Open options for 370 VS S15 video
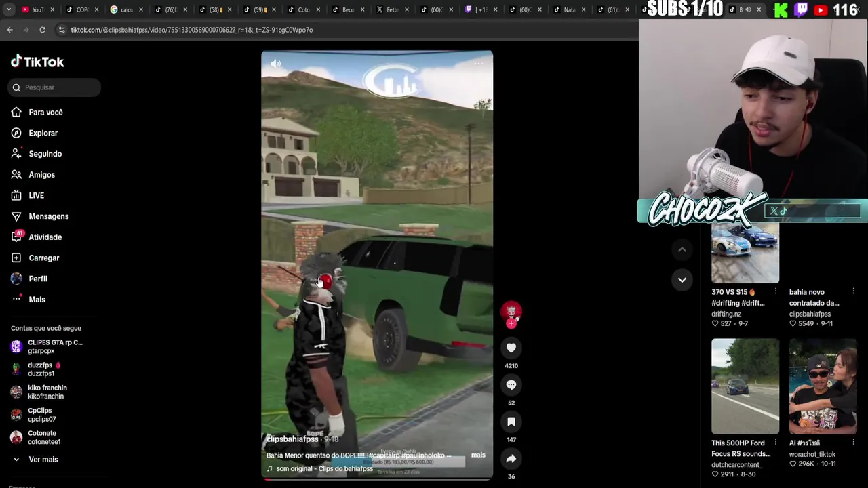 (x=776, y=292)
